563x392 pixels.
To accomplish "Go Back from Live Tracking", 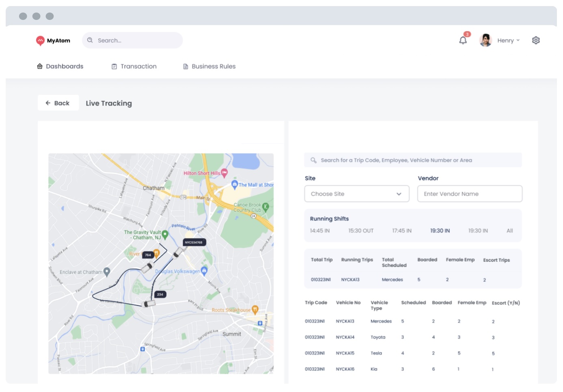I will pyautogui.click(x=58, y=103).
